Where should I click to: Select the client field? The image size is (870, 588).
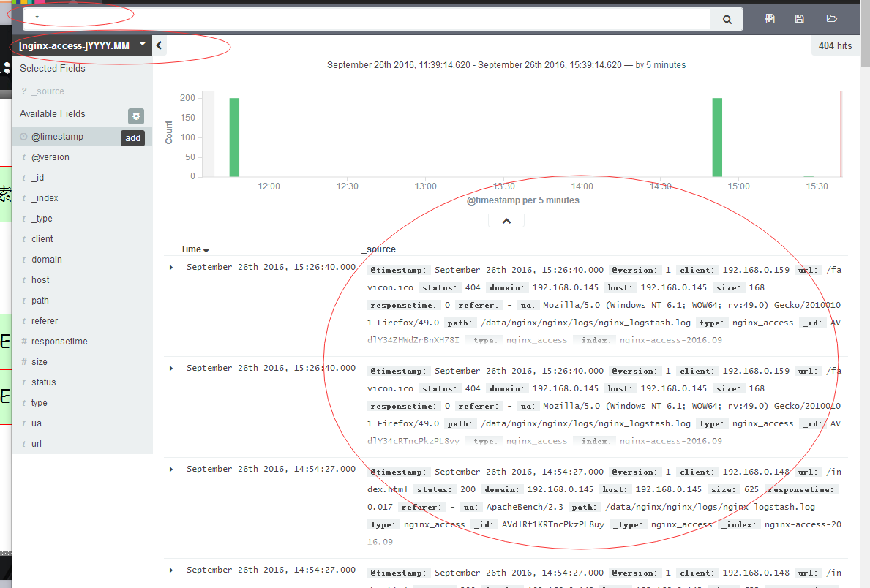click(x=42, y=239)
